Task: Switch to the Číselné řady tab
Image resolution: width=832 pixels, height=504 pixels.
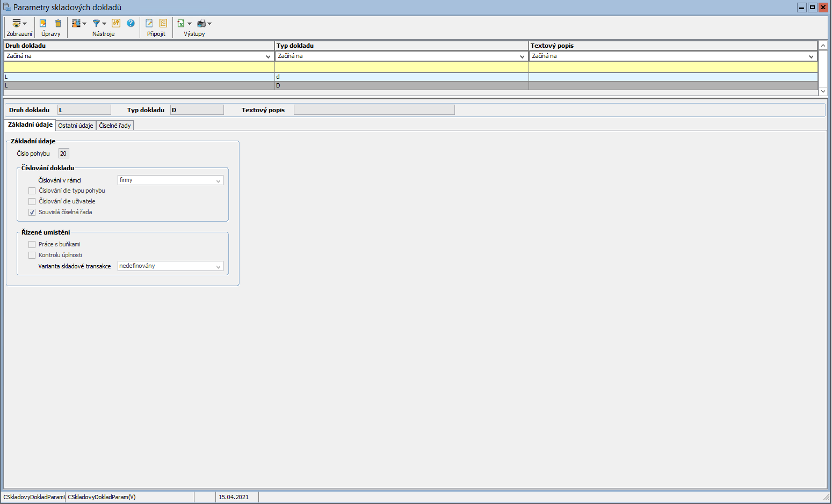Action: coord(115,126)
